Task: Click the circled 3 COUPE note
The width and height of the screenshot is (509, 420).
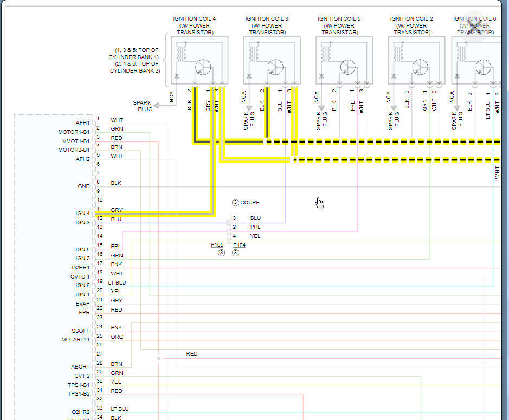Action: [246, 202]
